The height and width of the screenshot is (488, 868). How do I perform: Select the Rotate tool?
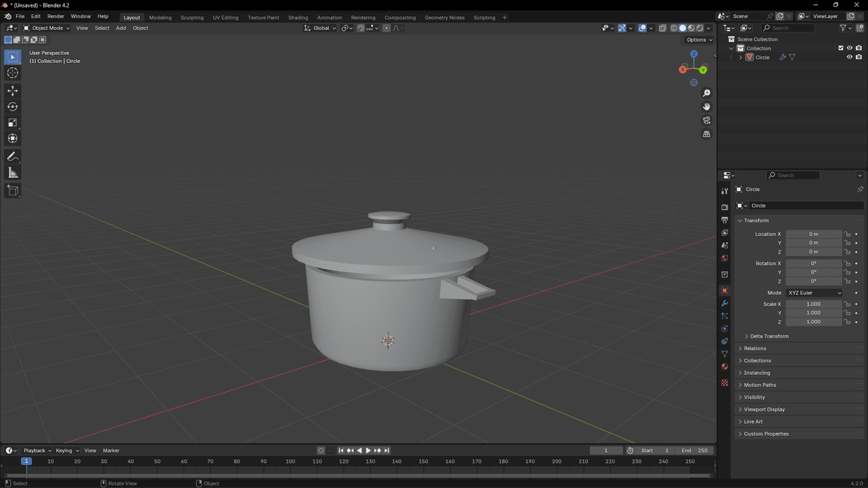pos(12,106)
